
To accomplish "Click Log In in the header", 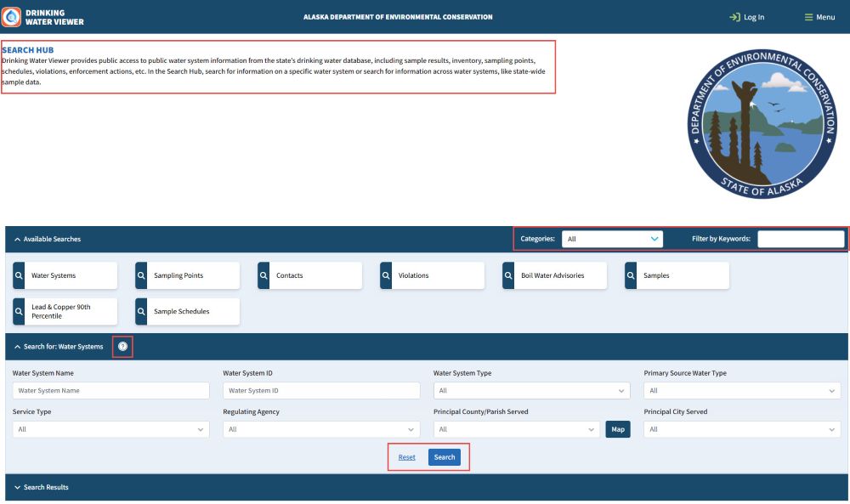I will coord(746,17).
